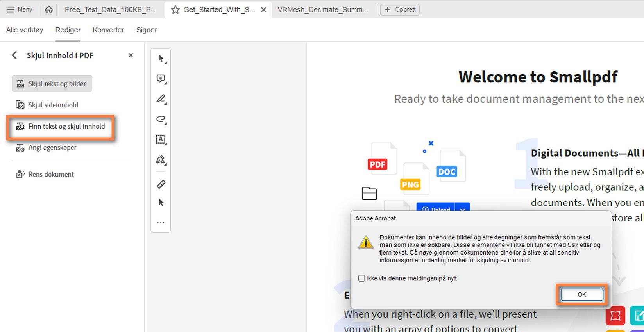Click OK in Adobe Acrobat dialog

pos(582,295)
